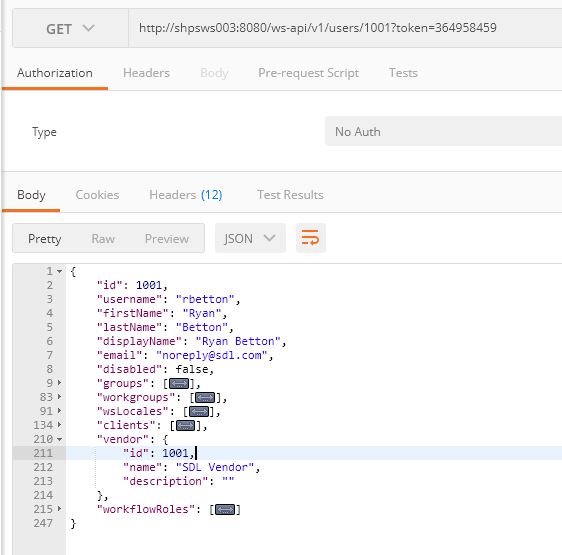Image resolution: width=562 pixels, height=555 pixels.
Task: Expand line 215 workflowRoles fold arrow
Action: [59, 509]
